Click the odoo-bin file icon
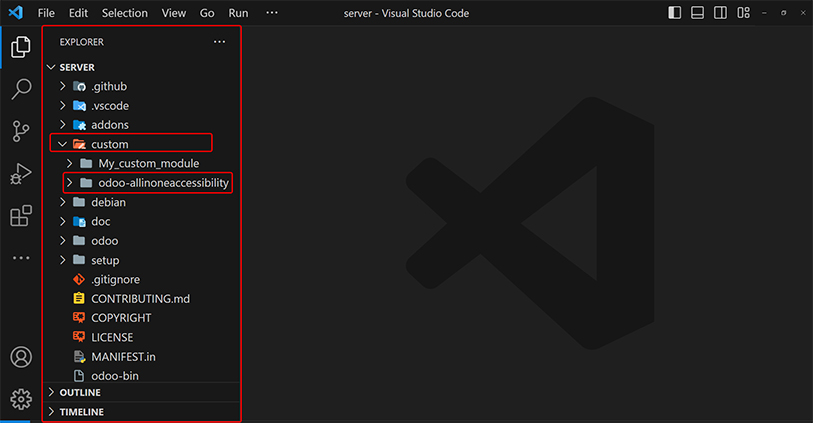 point(79,376)
